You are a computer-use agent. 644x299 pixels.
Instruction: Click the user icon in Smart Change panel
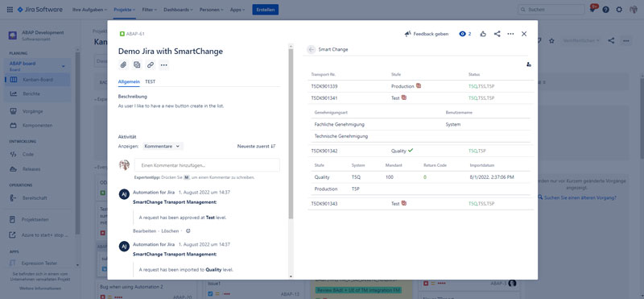[529, 64]
